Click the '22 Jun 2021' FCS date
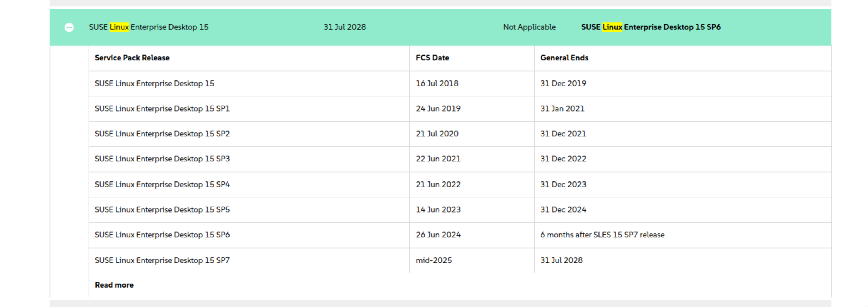This screenshot has width=868, height=307. (x=438, y=159)
